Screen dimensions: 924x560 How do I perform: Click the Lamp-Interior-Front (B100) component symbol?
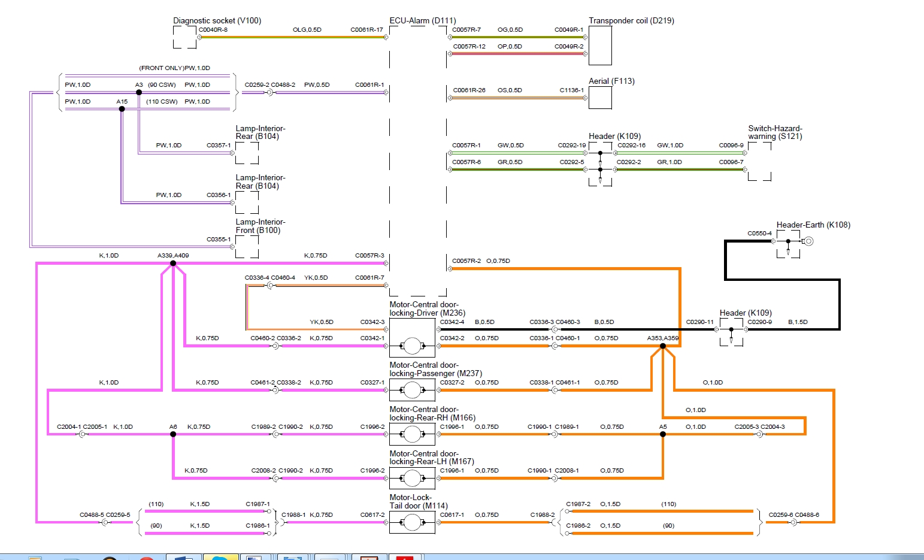(x=247, y=246)
